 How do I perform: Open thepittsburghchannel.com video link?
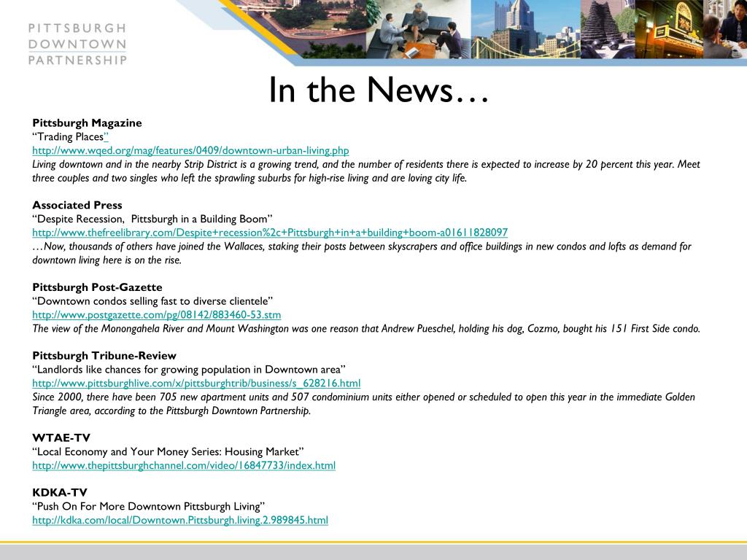184,465
